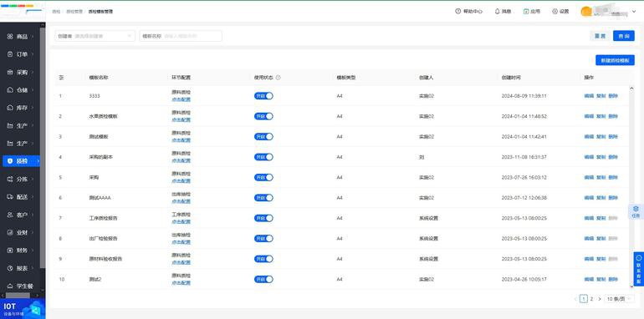Click 编辑 for the 3333 row
Screen dimensions: 644x319
pos(589,96)
